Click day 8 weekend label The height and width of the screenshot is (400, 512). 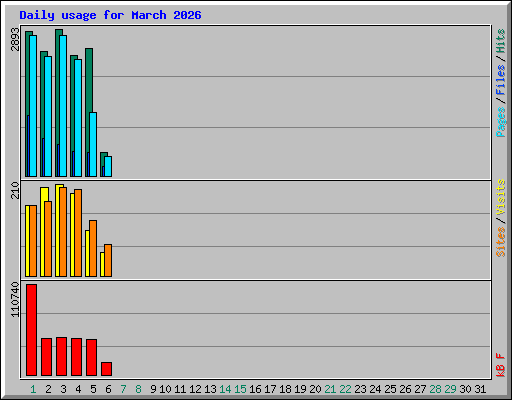(138, 389)
